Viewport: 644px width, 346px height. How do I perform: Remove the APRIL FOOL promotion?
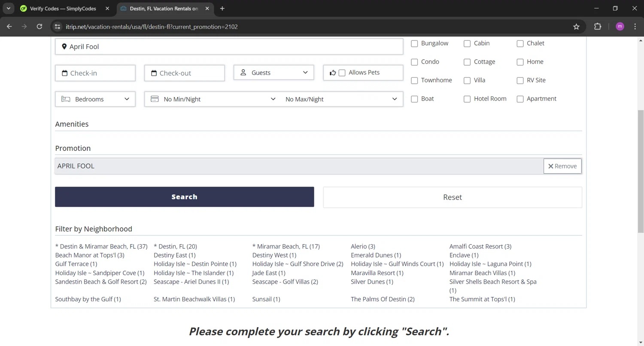pos(562,166)
